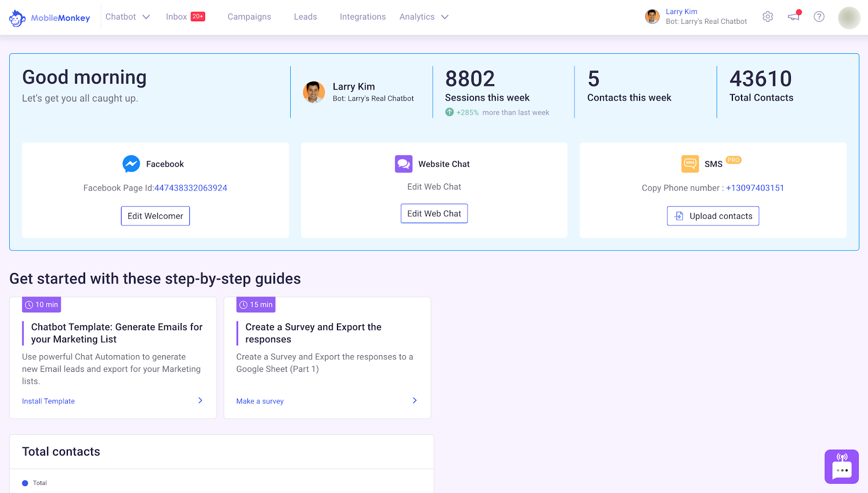Click arrow next to Install Template
This screenshot has height=493, width=868.
(200, 401)
